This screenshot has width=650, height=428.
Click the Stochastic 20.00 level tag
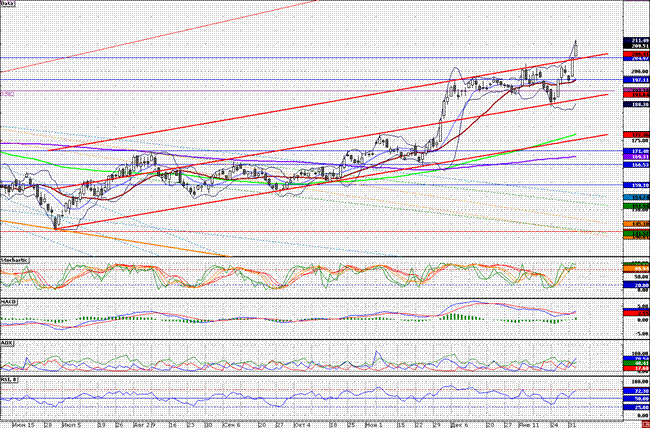click(x=636, y=285)
